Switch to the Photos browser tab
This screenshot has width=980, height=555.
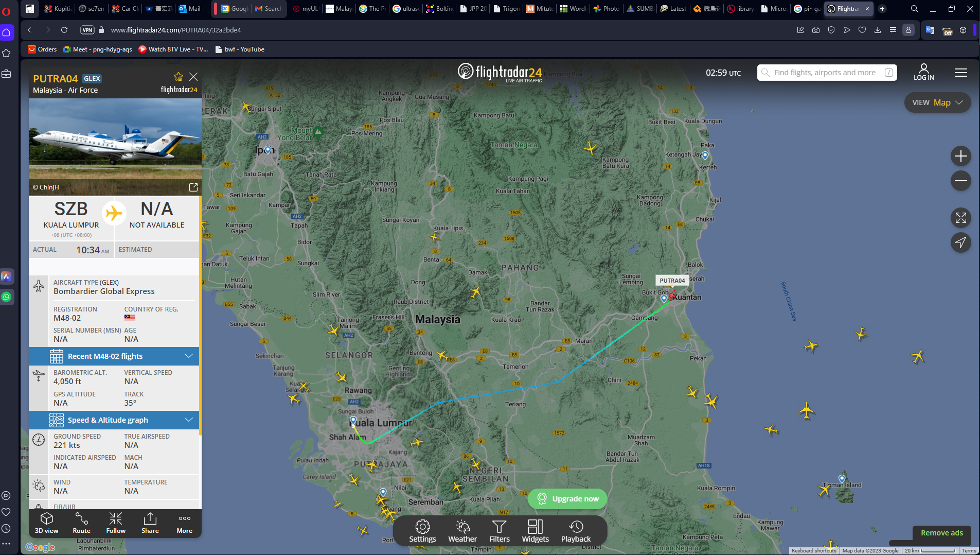tap(607, 9)
